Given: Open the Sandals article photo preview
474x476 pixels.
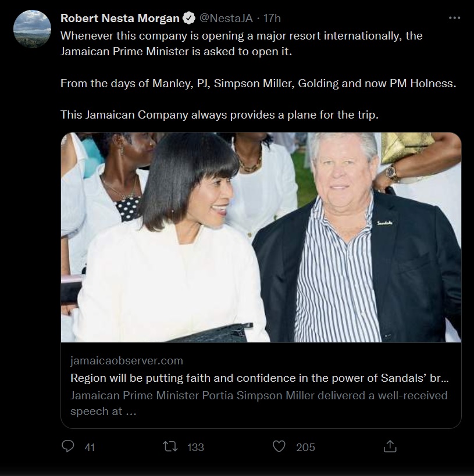Looking at the screenshot, I should (261, 237).
